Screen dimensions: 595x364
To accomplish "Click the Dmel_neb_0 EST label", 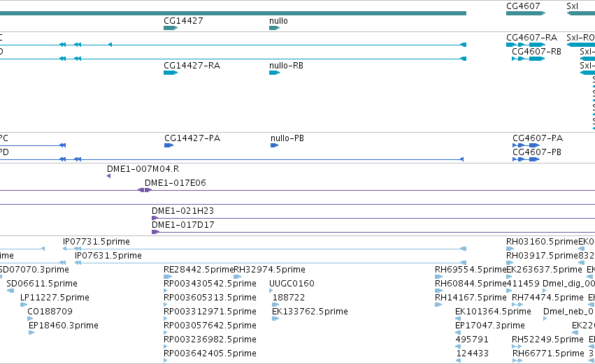I will pyautogui.click(x=569, y=312).
